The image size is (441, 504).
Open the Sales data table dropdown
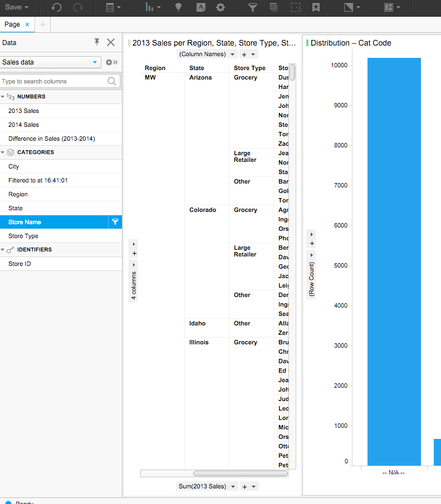tap(95, 62)
